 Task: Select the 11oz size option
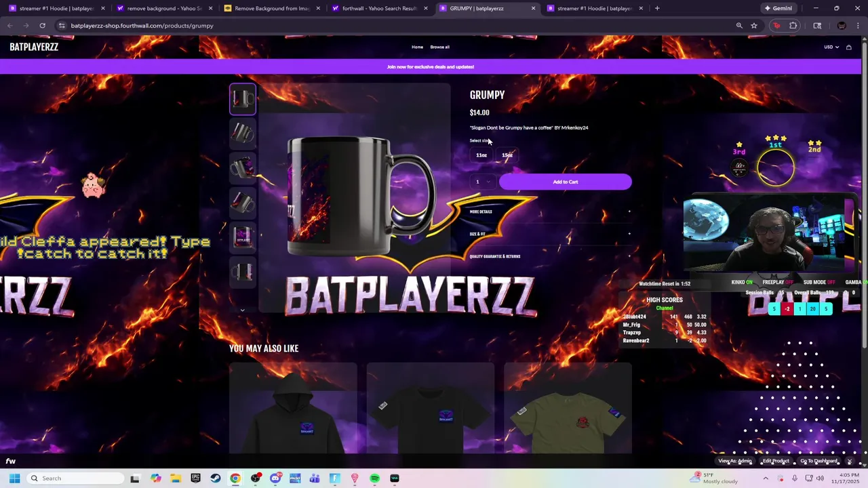point(481,155)
